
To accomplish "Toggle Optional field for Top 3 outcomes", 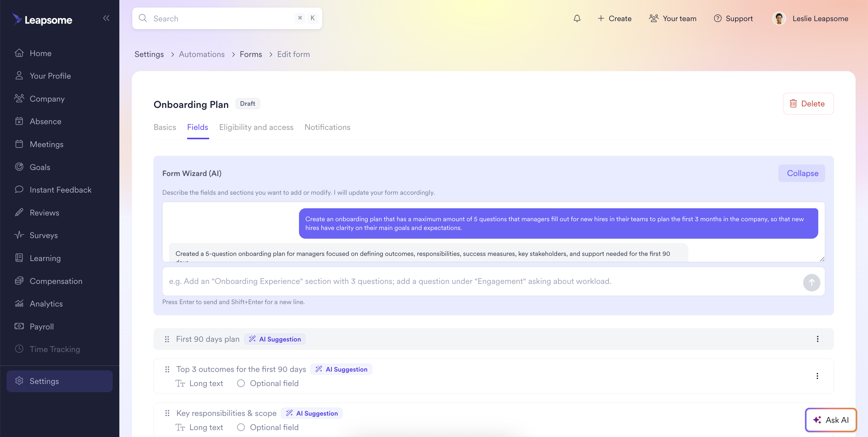I will coord(241,383).
